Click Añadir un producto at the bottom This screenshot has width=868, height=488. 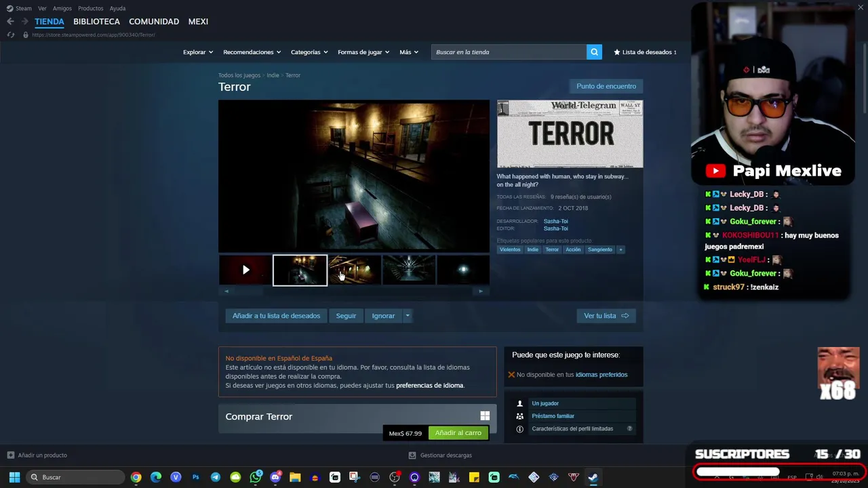point(37,455)
